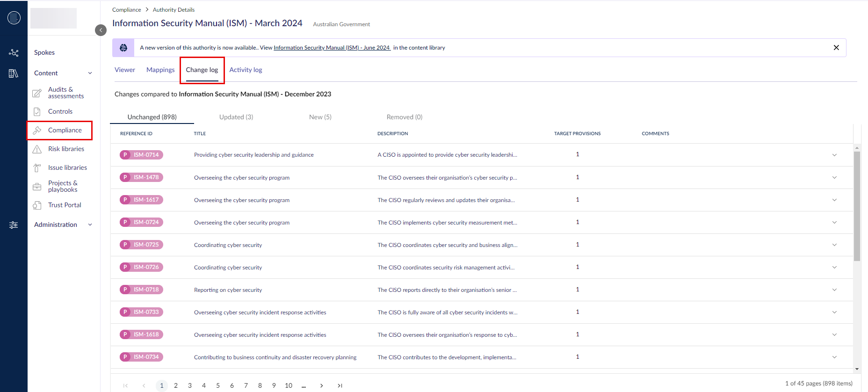
Task: Click the Compliance gavel icon
Action: coord(37,131)
